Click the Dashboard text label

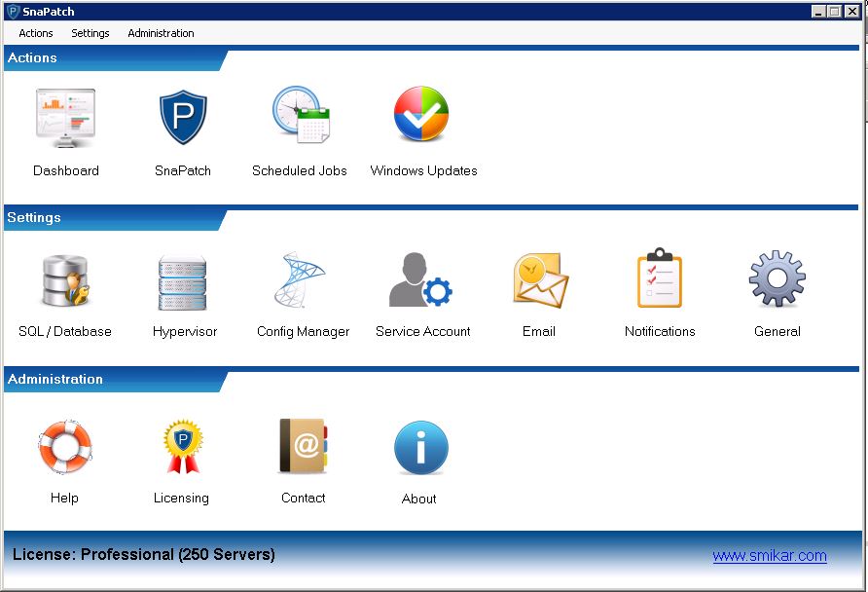coord(66,170)
